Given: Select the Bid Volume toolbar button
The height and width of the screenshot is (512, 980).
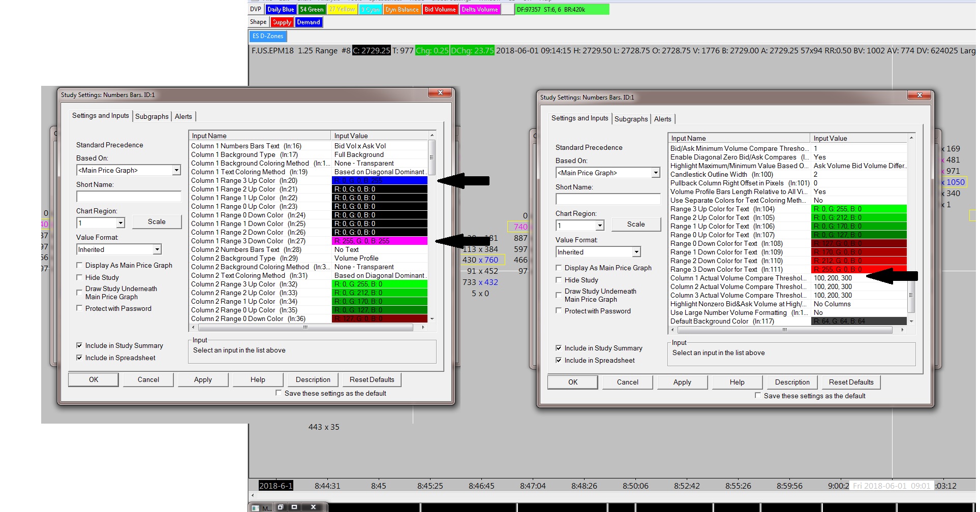Looking at the screenshot, I should [x=440, y=10].
